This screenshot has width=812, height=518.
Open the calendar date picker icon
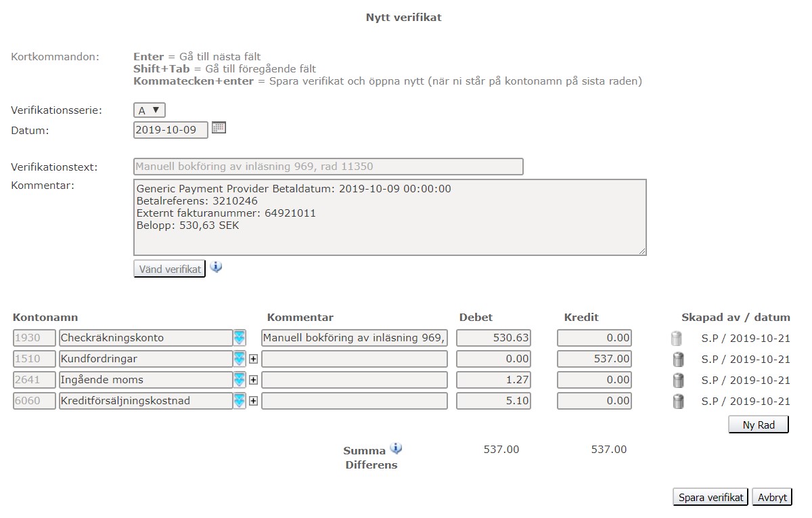point(219,127)
